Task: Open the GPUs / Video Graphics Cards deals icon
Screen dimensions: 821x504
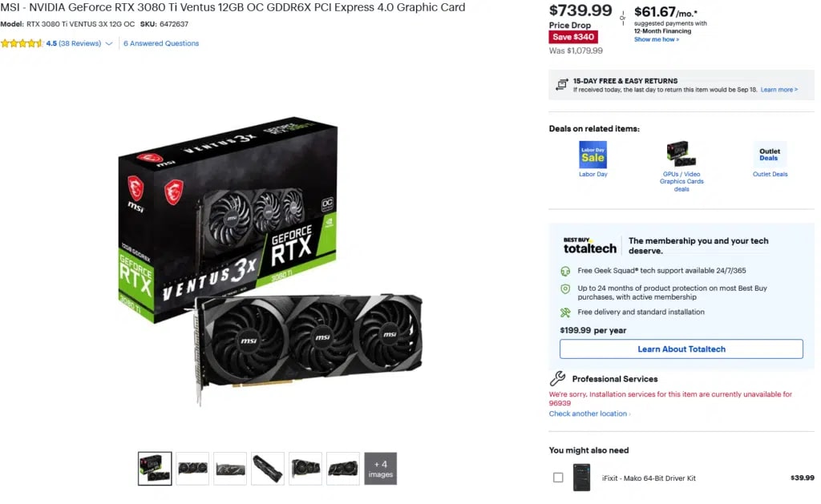Action: [681, 154]
